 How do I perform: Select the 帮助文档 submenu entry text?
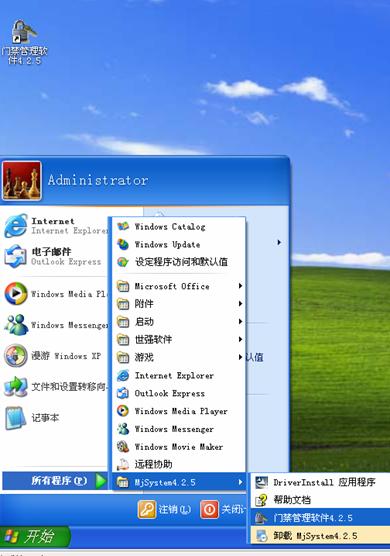pos(292,500)
